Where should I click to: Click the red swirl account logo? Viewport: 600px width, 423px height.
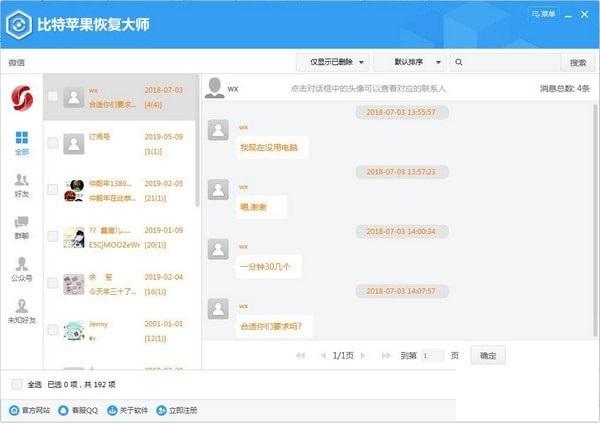point(22,98)
